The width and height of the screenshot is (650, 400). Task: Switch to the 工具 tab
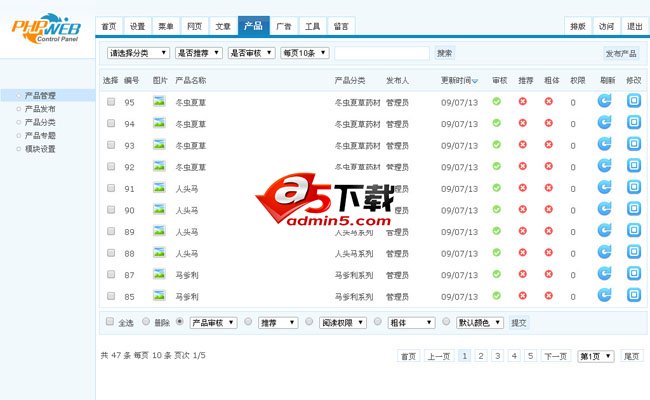[312, 26]
